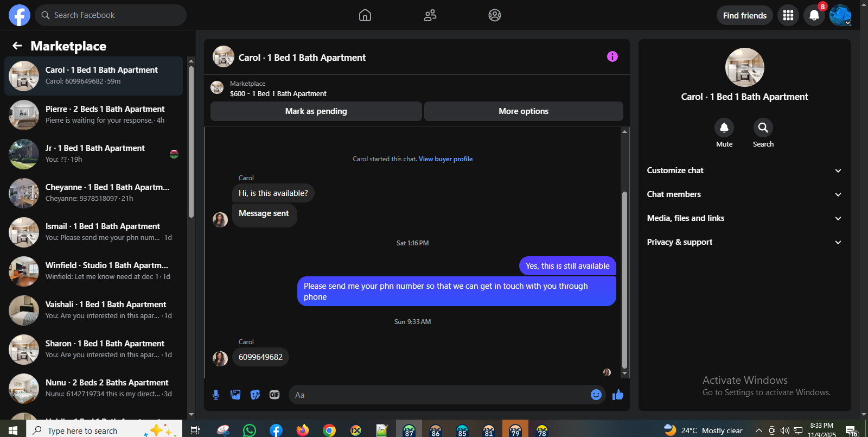Open Sharon's conversation
This screenshot has height=437, width=868.
(94, 350)
